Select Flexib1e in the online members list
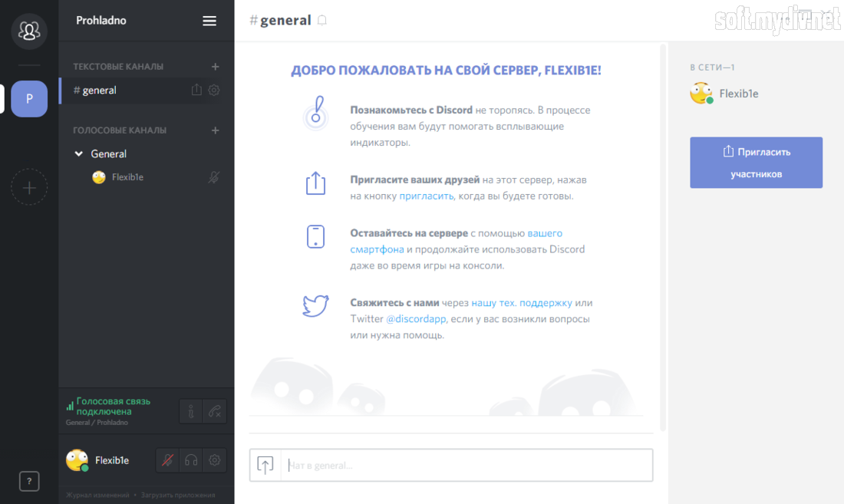844x504 pixels. tap(725, 94)
